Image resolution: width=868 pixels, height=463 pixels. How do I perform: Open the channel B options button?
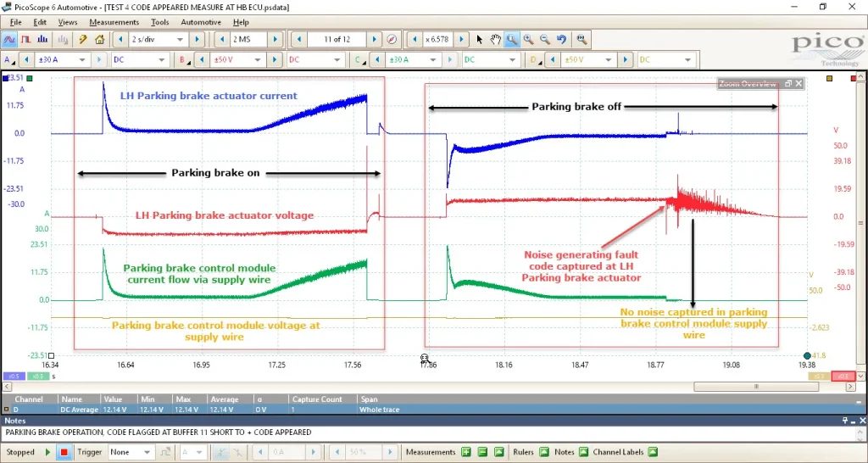tap(183, 60)
